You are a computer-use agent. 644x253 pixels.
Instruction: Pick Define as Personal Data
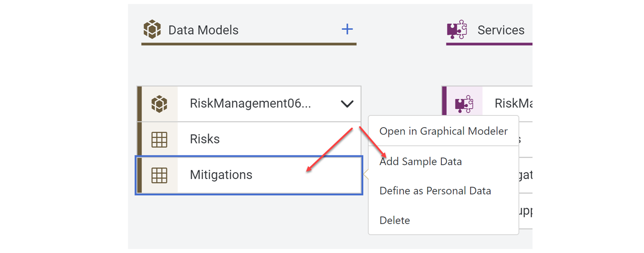pos(435,191)
